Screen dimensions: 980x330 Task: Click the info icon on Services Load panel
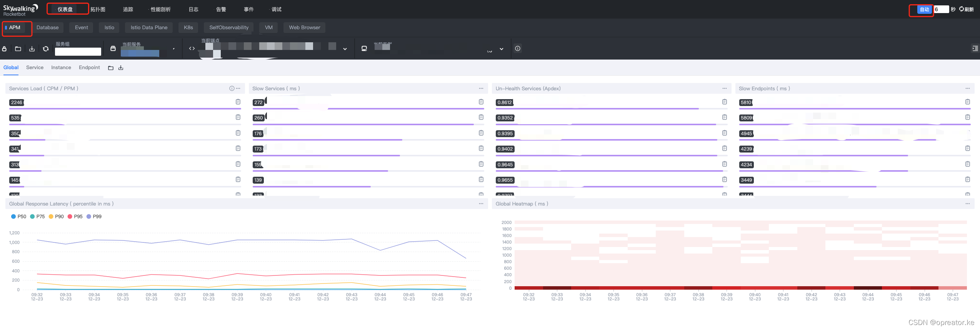232,88
